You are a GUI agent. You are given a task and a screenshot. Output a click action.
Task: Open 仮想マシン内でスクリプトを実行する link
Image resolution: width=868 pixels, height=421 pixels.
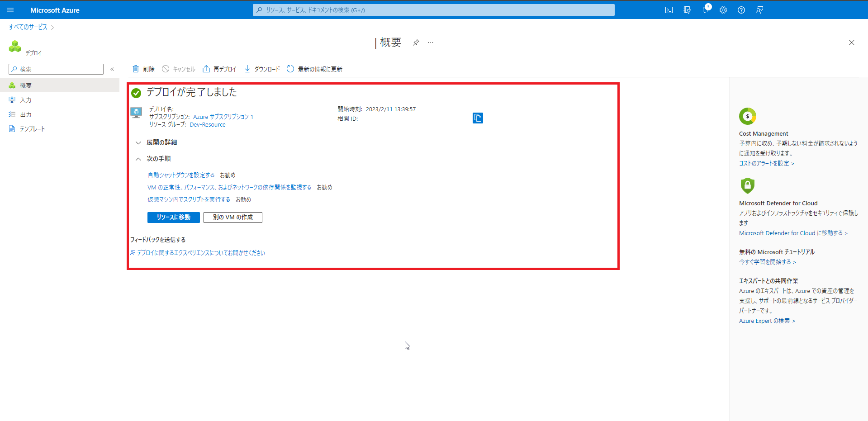pyautogui.click(x=189, y=199)
